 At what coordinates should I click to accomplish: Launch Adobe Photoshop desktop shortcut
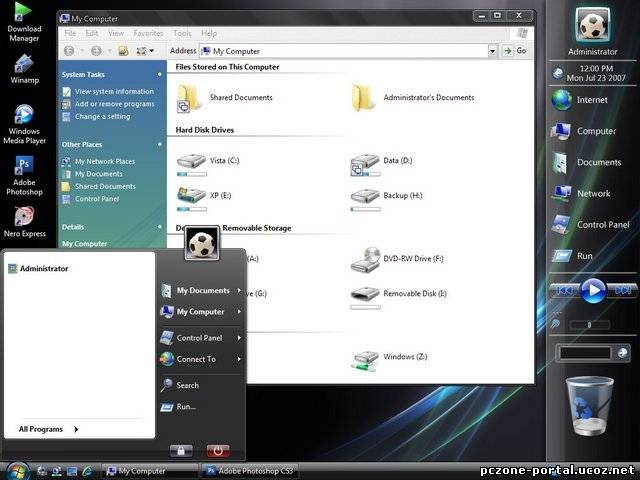[24, 176]
